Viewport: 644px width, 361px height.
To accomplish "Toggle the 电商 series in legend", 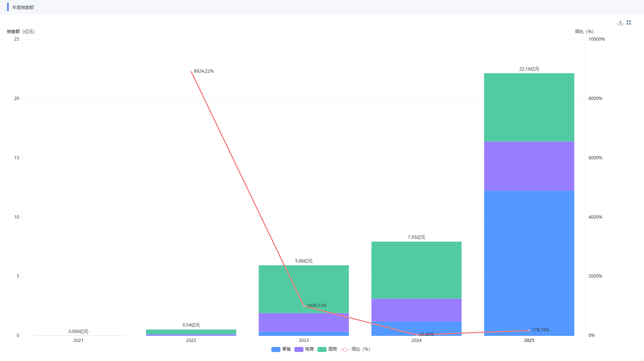I will click(x=304, y=349).
